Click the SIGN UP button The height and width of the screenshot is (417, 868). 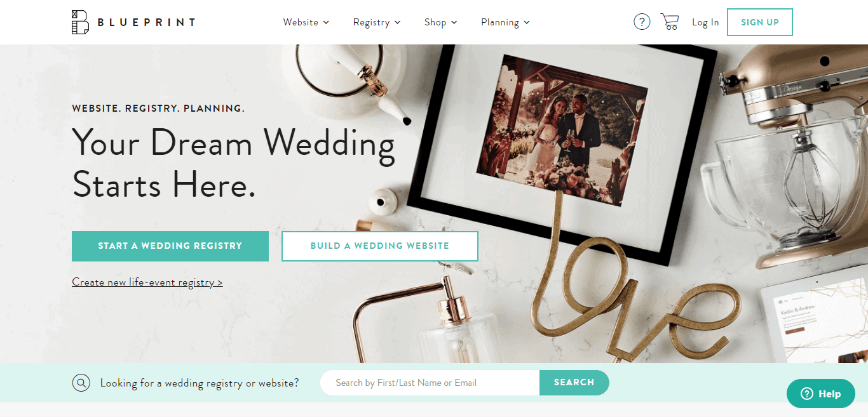tap(760, 22)
